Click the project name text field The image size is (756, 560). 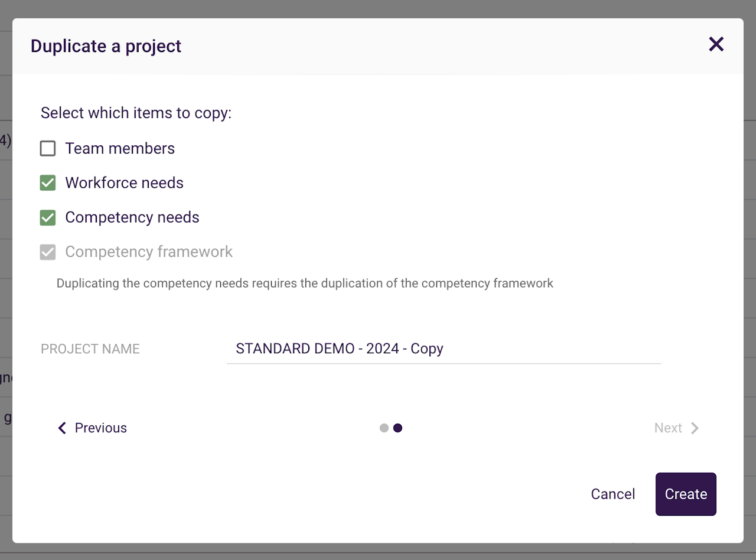pos(443,349)
